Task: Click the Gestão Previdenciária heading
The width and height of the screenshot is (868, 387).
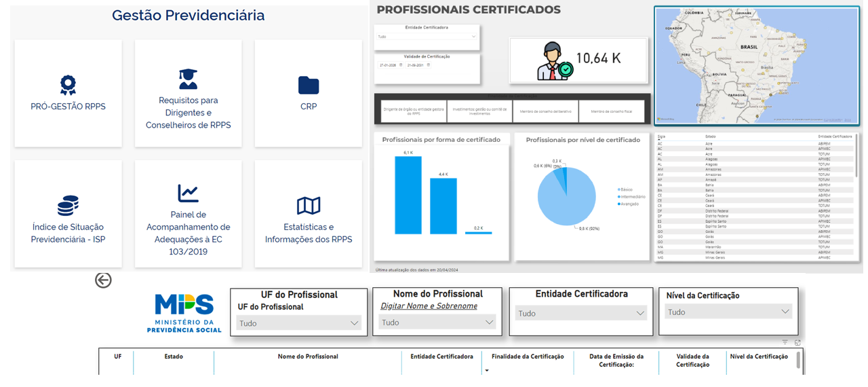Action: (x=188, y=15)
